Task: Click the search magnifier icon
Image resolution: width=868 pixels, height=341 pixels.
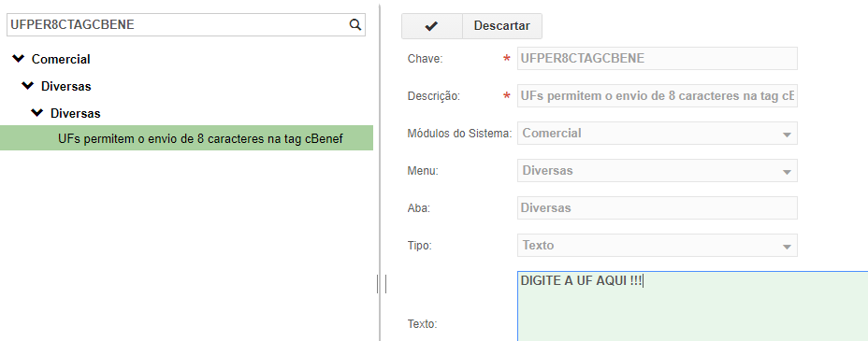Action: pyautogui.click(x=354, y=25)
